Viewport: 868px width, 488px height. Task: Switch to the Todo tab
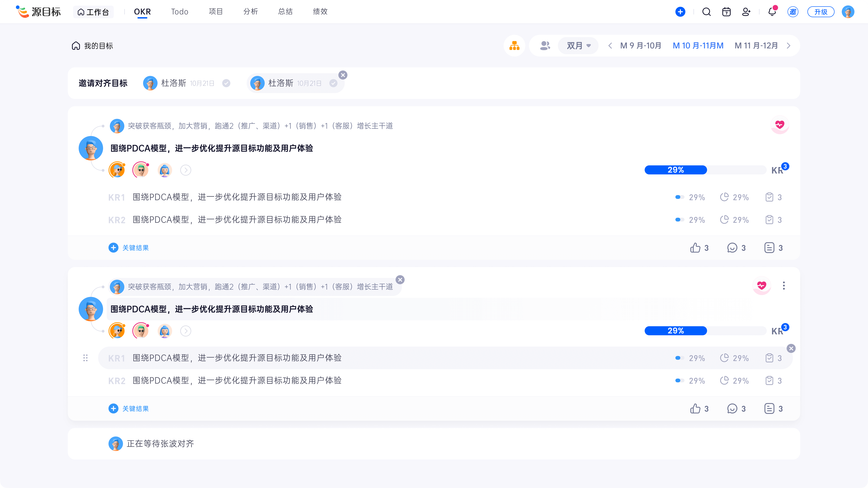[179, 12]
